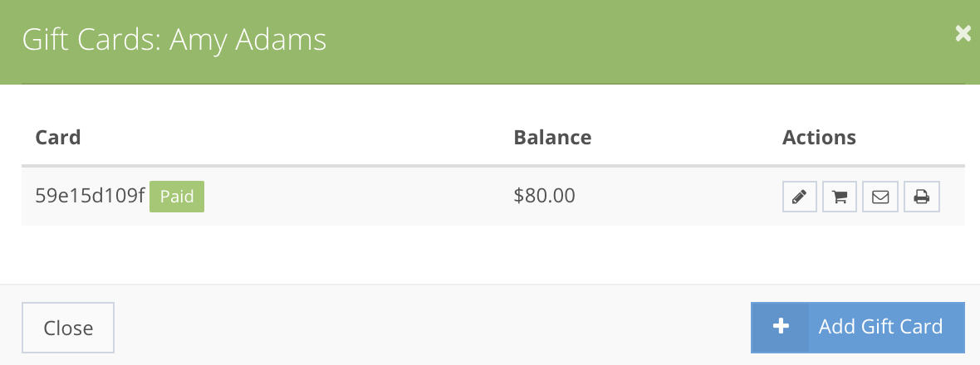
Task: Click the envelope icon in Actions
Action: (x=880, y=197)
